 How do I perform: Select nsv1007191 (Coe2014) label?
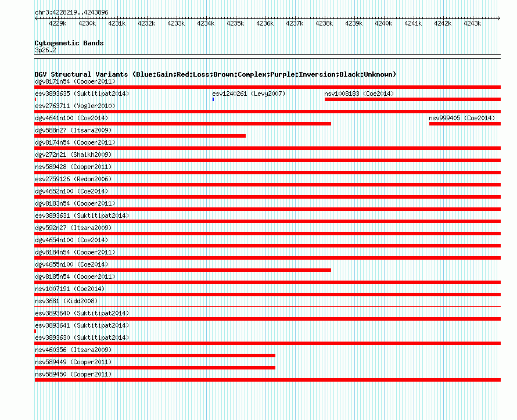pyautogui.click(x=70, y=289)
